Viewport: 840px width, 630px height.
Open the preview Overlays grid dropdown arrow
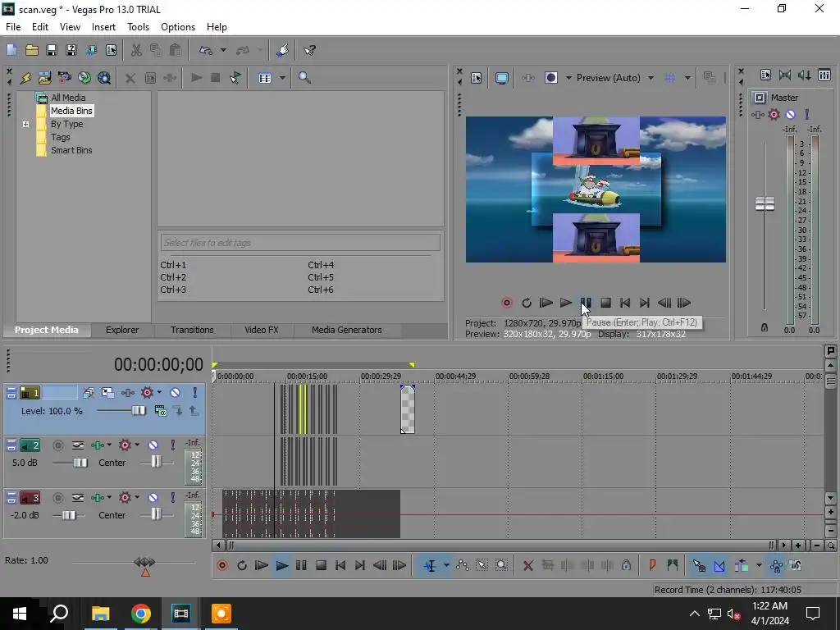tap(687, 78)
